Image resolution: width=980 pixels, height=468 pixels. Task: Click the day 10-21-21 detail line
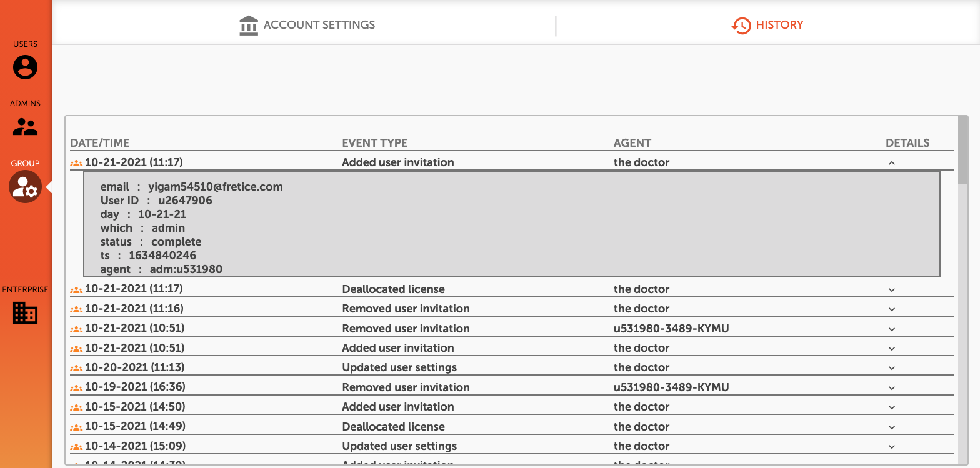tap(144, 214)
